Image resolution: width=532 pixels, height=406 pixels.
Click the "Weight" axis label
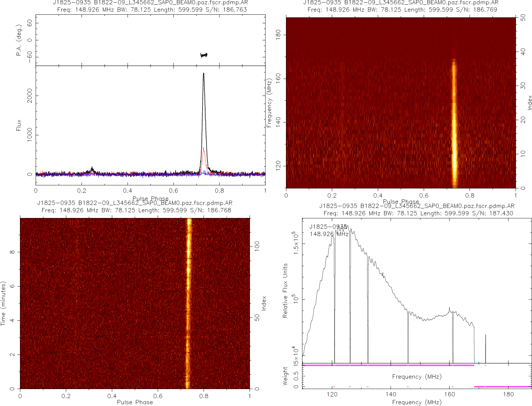285,375
